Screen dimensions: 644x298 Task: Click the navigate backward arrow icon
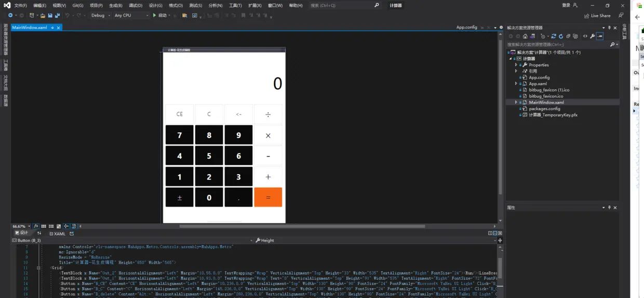click(10, 16)
